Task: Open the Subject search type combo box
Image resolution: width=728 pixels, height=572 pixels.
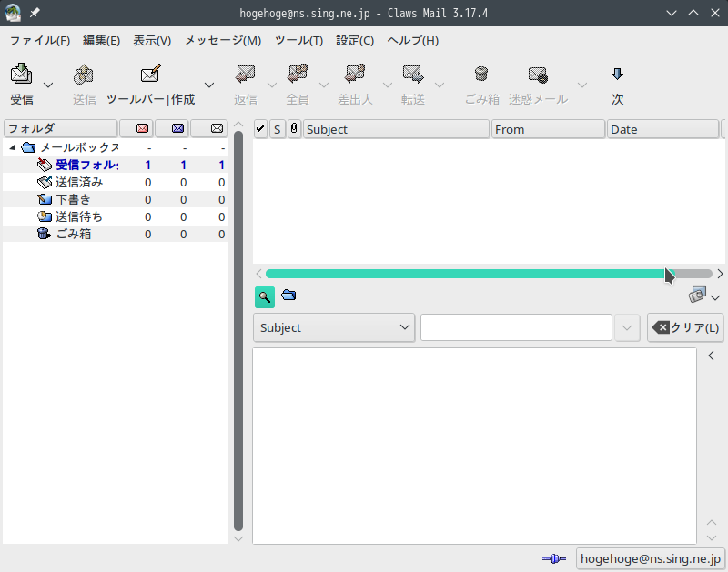Action: click(334, 327)
